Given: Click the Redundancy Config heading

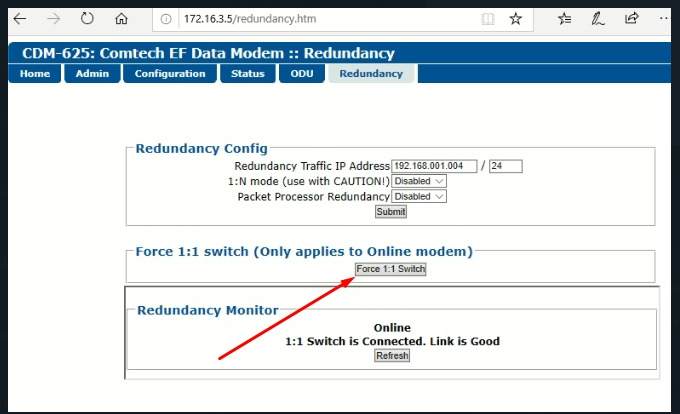Looking at the screenshot, I should pyautogui.click(x=202, y=149).
